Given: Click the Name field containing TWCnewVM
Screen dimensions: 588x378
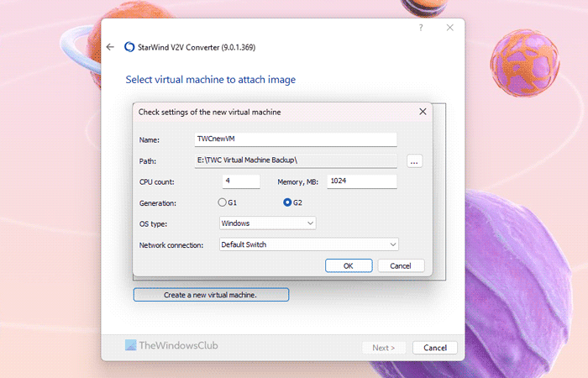Looking at the screenshot, I should coord(296,139).
